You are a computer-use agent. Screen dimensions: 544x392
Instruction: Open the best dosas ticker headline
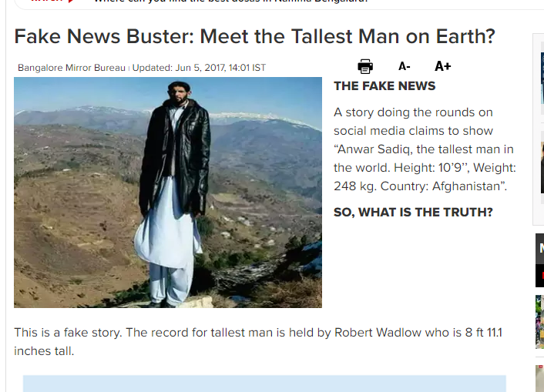tap(230, 1)
